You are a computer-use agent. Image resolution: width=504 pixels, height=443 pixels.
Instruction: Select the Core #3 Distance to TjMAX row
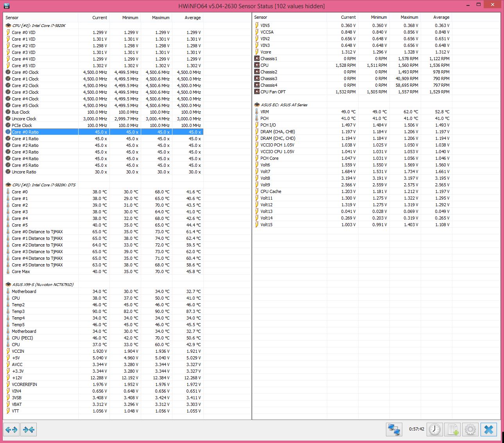[104, 252]
